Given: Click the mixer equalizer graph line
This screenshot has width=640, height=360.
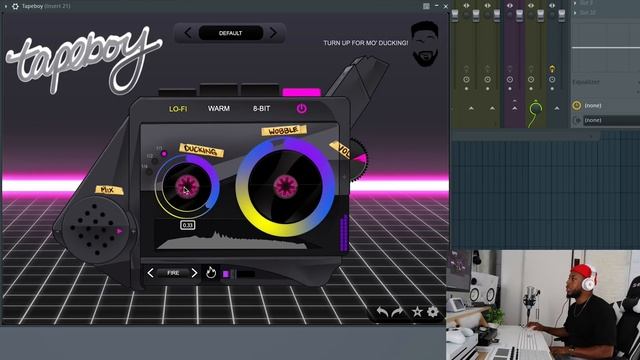Looking at the screenshot, I should [605, 48].
